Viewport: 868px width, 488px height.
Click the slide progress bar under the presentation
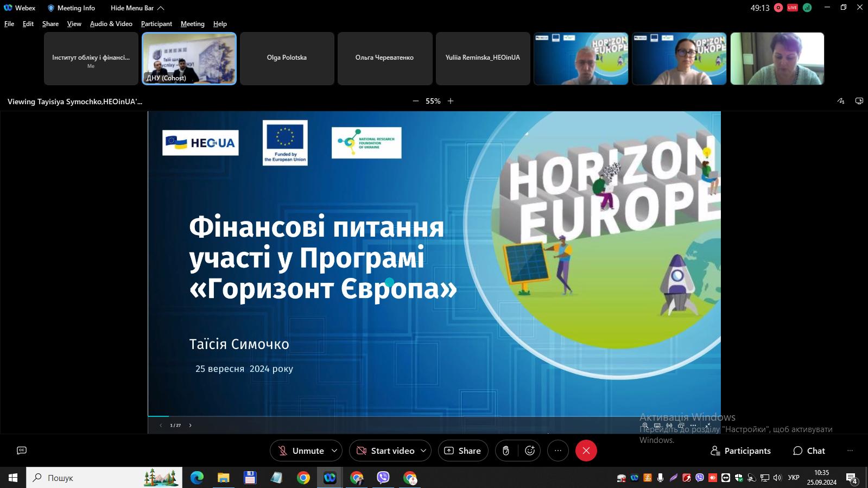point(434,416)
